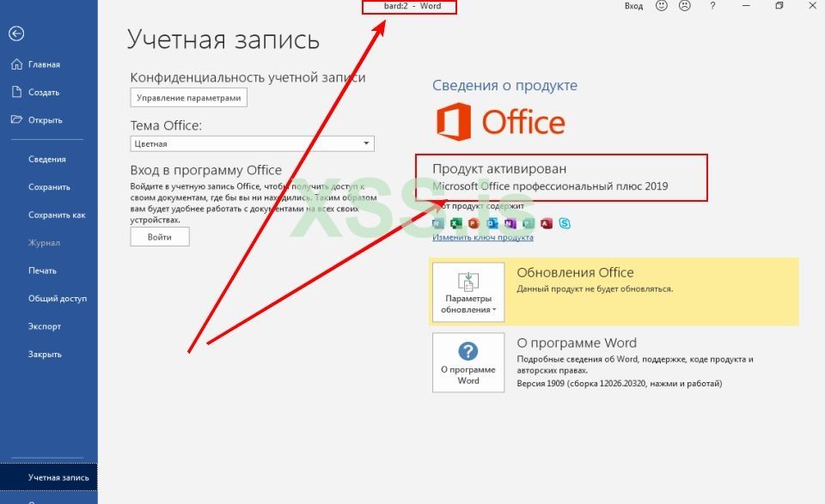
Task: Open the Печать page
Action: click(x=42, y=270)
